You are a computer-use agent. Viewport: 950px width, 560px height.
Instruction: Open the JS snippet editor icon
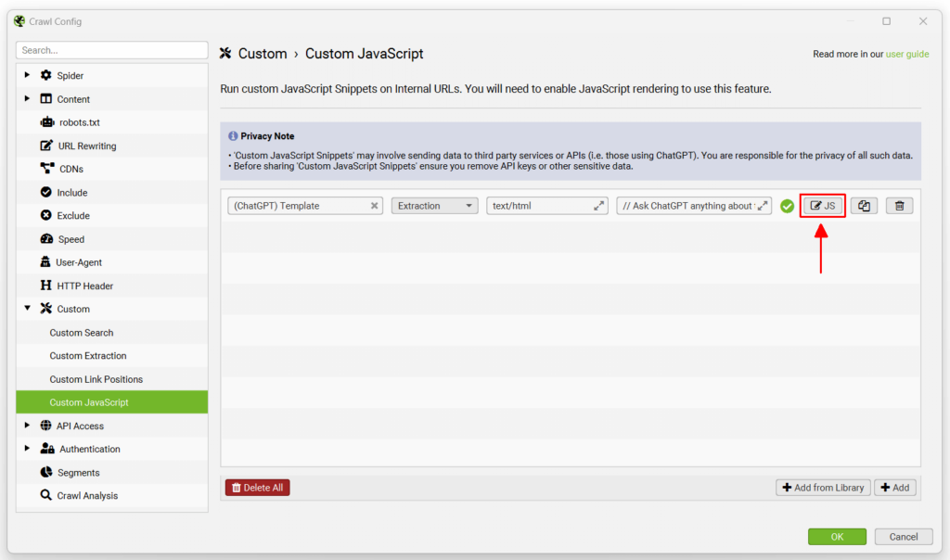pyautogui.click(x=822, y=205)
